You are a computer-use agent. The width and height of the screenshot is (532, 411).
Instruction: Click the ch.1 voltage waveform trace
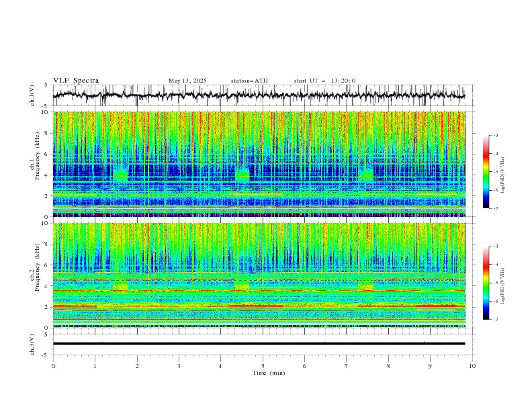(x=259, y=95)
